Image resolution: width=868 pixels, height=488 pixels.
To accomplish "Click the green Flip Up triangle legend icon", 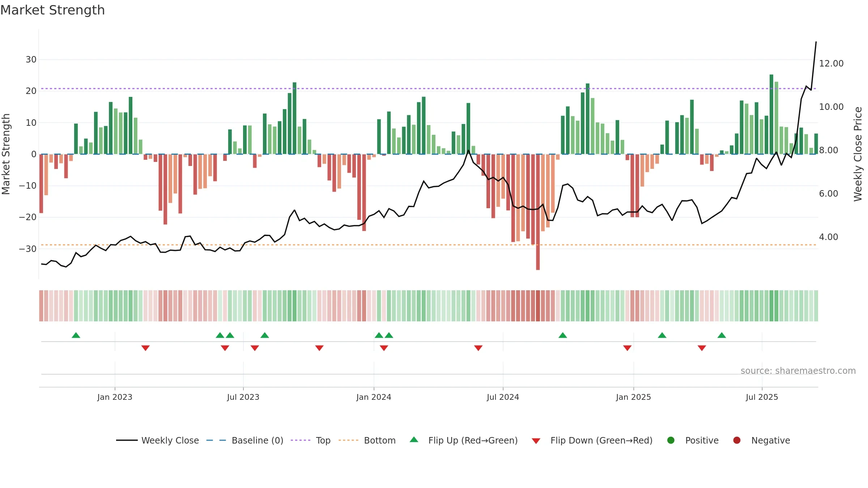I will [414, 440].
